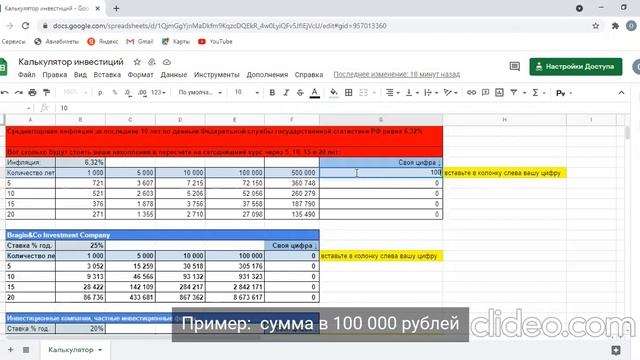Open comment history icon
640x360 pixels.
(x=515, y=67)
